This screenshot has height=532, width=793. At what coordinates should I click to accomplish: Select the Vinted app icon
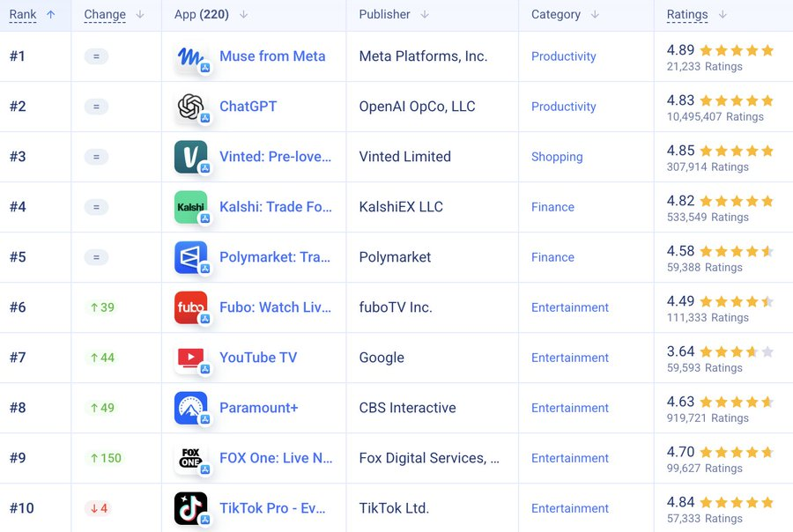(x=190, y=157)
